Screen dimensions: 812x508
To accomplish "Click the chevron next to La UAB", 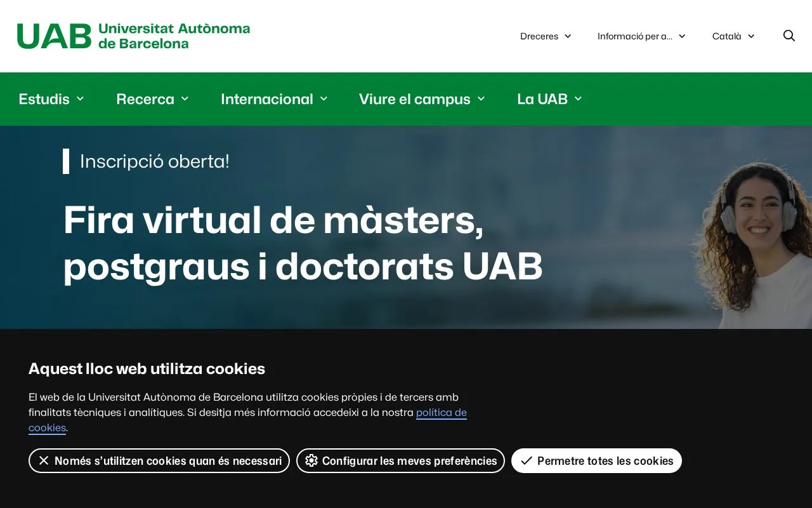I will click(x=578, y=98).
